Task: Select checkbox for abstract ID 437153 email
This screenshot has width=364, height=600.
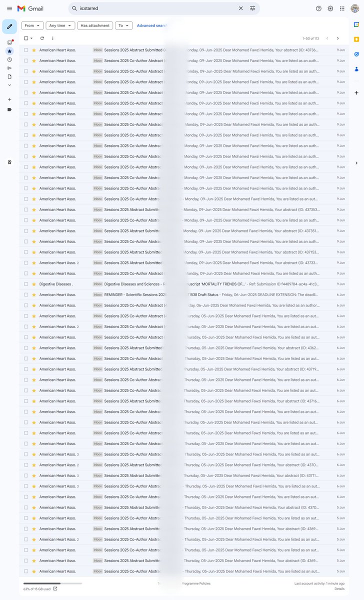Action: pos(26,252)
